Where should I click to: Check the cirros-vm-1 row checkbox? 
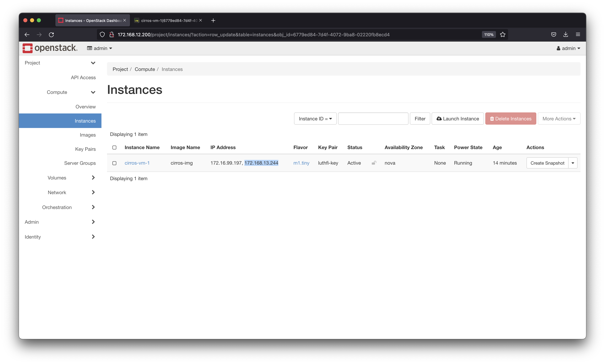coord(114,163)
